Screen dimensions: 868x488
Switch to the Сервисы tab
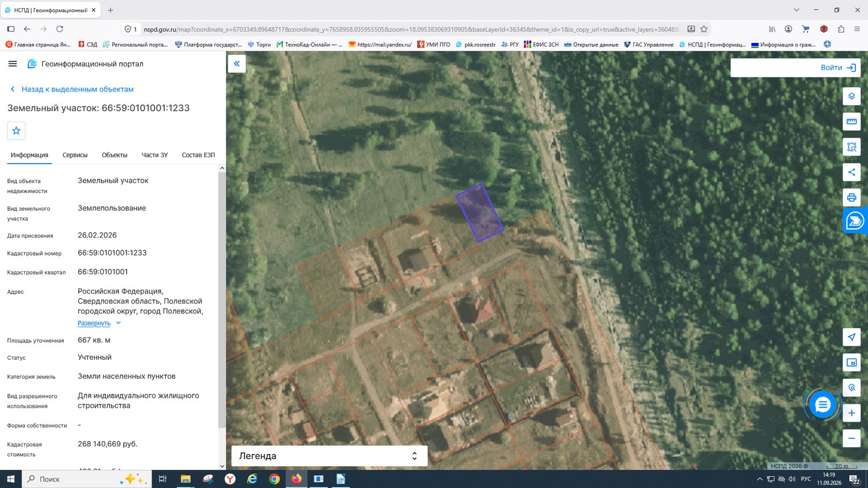(x=75, y=155)
